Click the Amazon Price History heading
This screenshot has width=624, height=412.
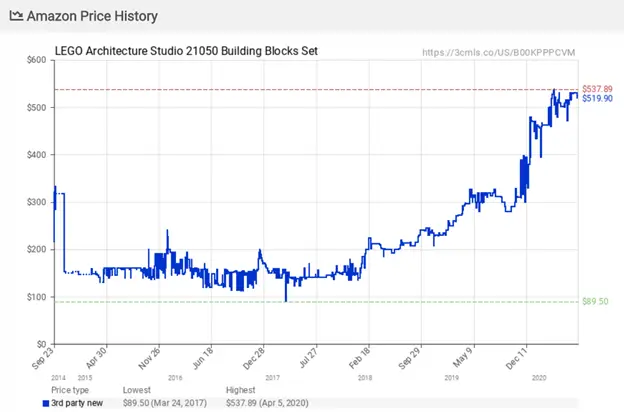pos(92,16)
